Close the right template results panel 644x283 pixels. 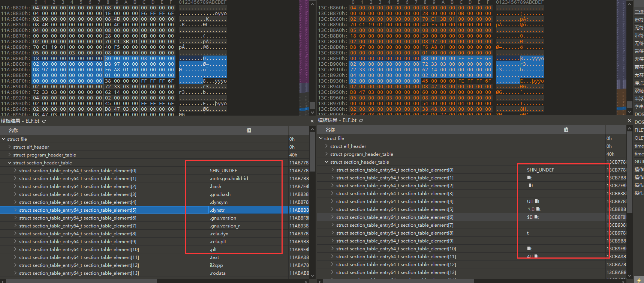pyautogui.click(x=629, y=120)
